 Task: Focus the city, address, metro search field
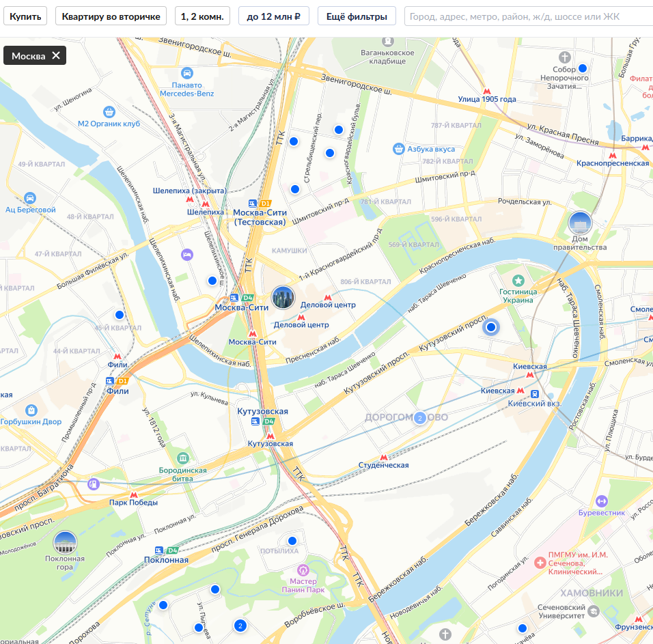tap(528, 16)
